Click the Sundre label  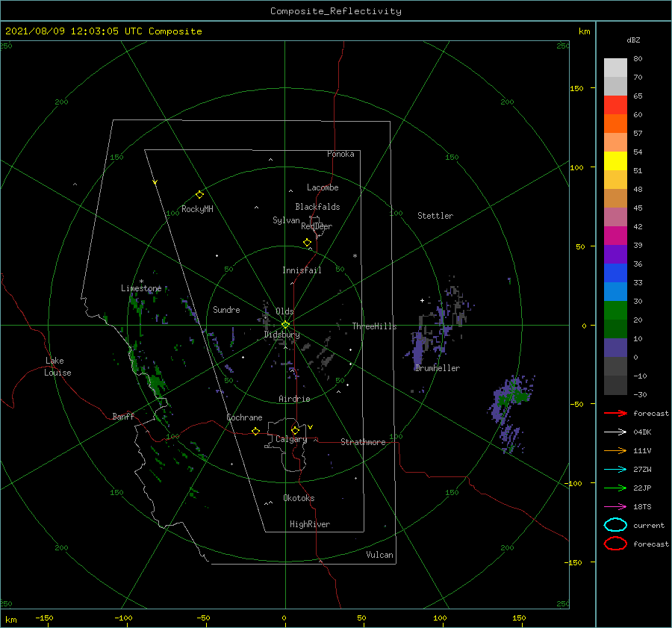click(x=226, y=309)
